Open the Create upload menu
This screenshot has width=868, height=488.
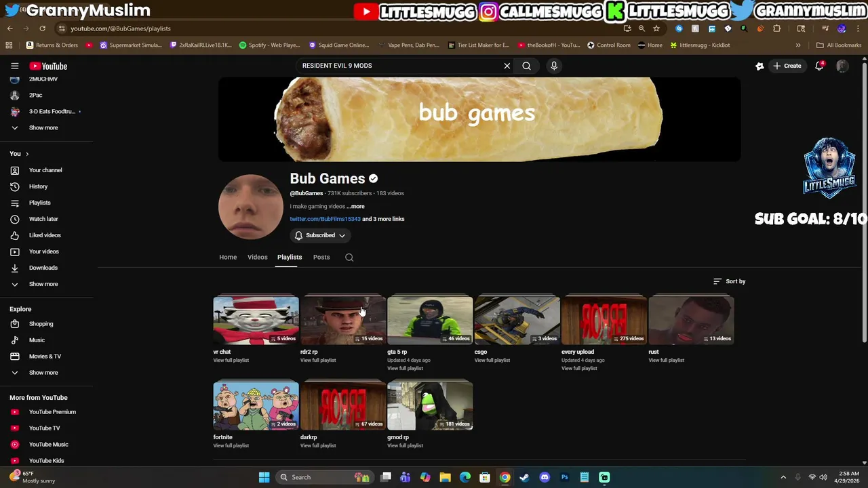787,66
